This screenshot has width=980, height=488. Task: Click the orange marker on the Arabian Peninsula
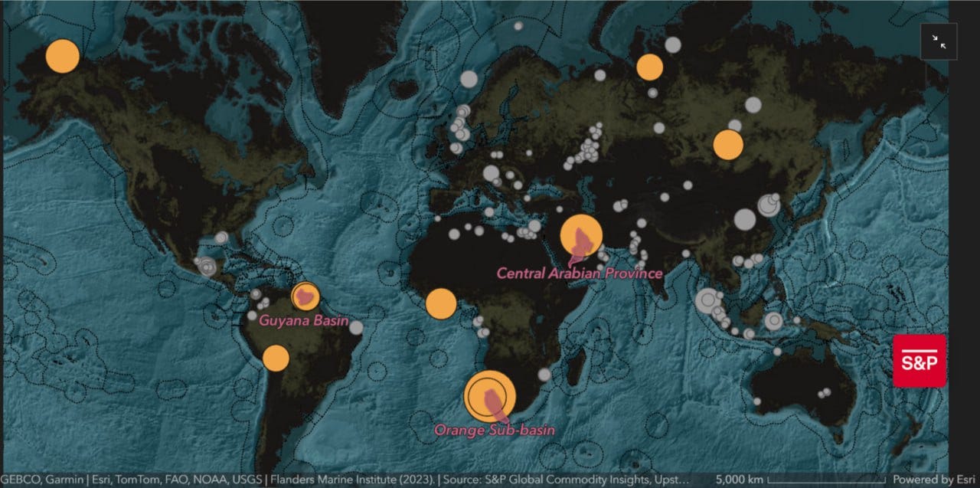[581, 235]
